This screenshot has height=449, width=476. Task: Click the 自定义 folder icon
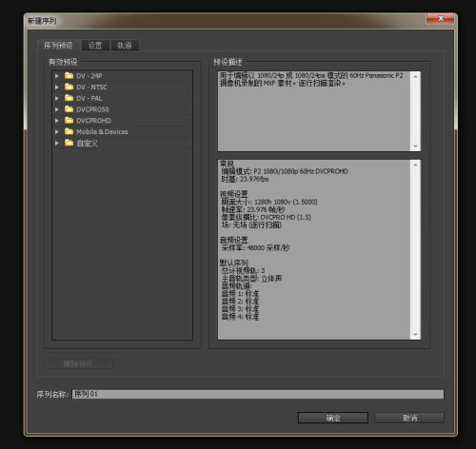(x=69, y=143)
